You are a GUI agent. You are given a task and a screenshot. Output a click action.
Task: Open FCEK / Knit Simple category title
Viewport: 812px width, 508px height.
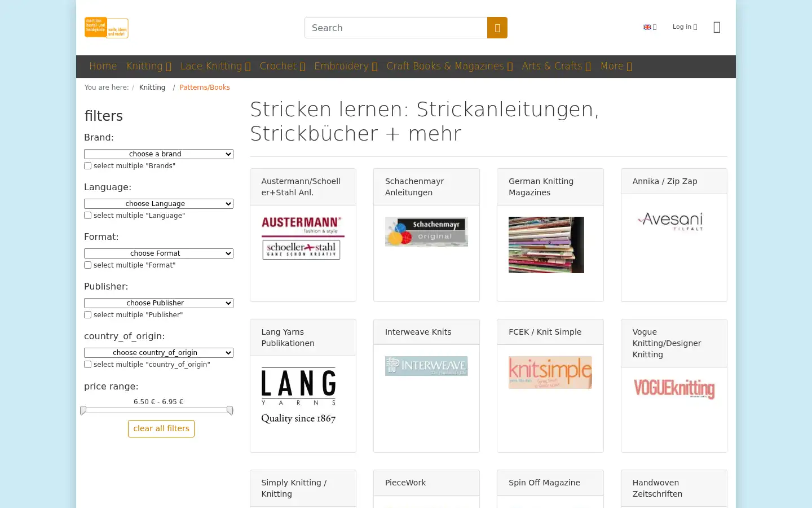coord(545,332)
